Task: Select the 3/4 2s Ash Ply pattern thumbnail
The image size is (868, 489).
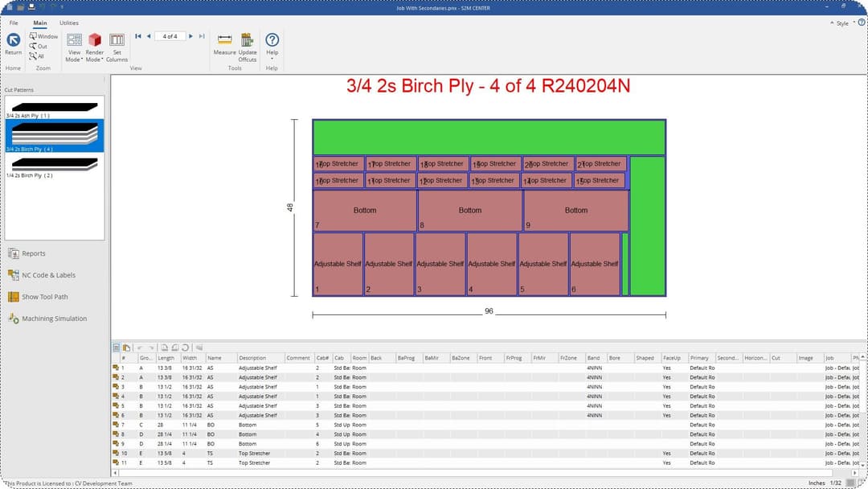Action: pos(55,109)
